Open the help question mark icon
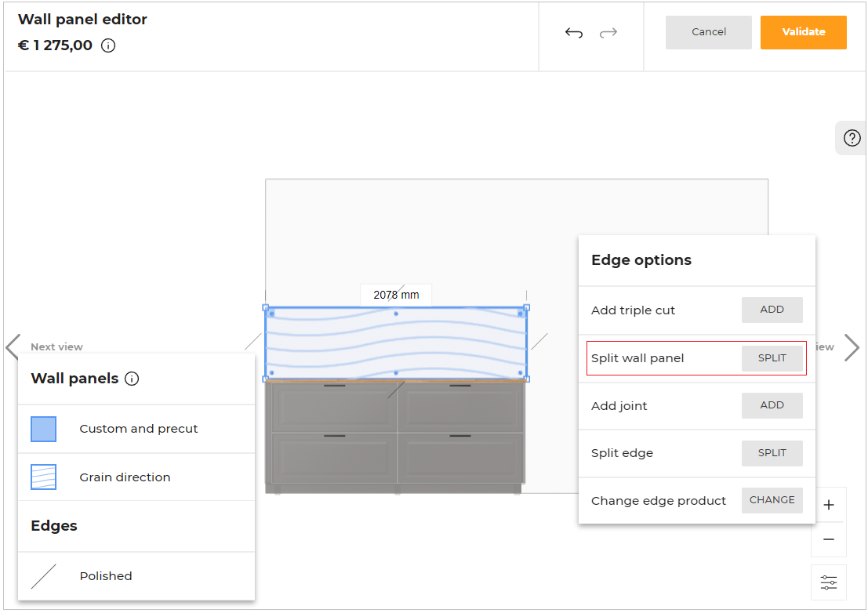Screen dimensions: 868x613 852,138
